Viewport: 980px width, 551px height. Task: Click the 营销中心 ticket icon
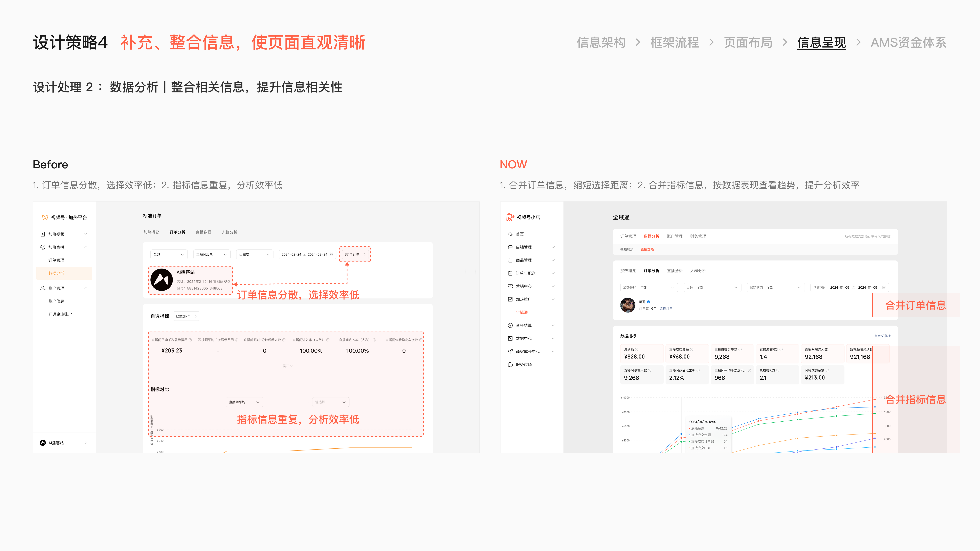click(x=510, y=286)
